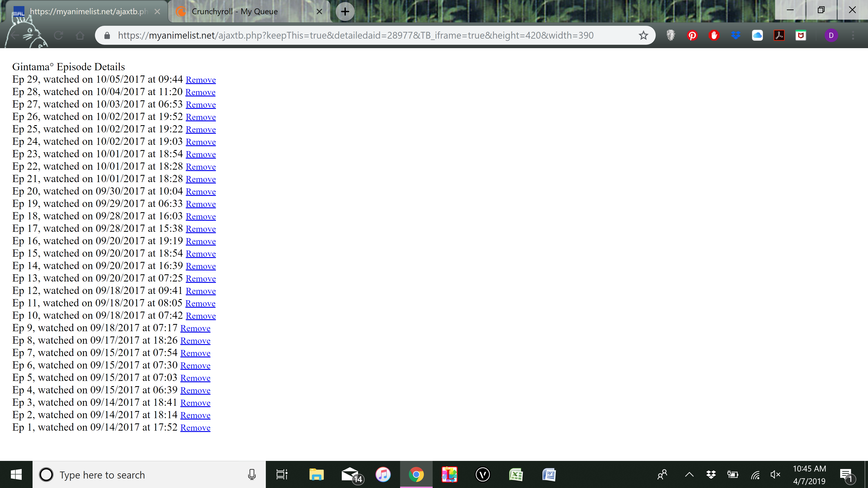868x488 pixels.
Task: Click the blue cloud extension icon
Action: [x=757, y=35]
